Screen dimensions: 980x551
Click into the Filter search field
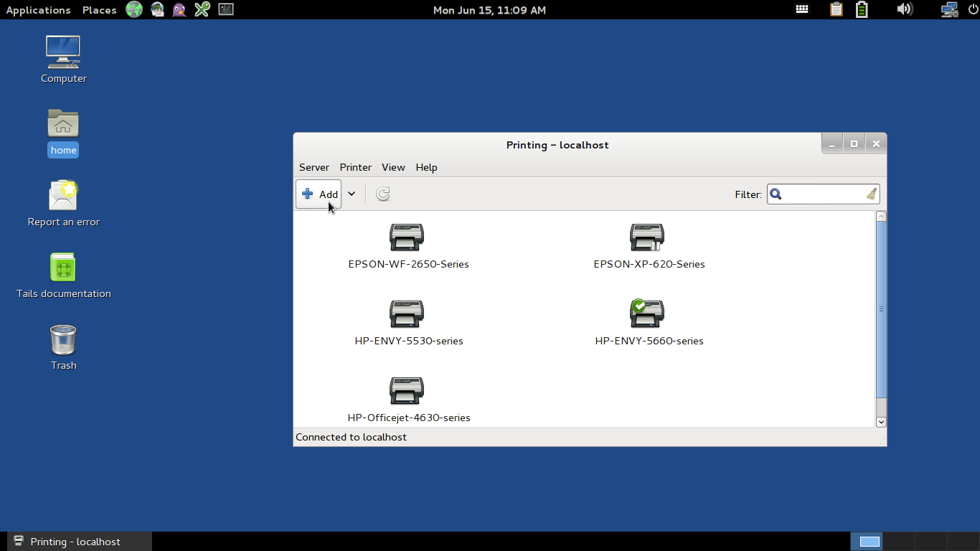(x=824, y=194)
